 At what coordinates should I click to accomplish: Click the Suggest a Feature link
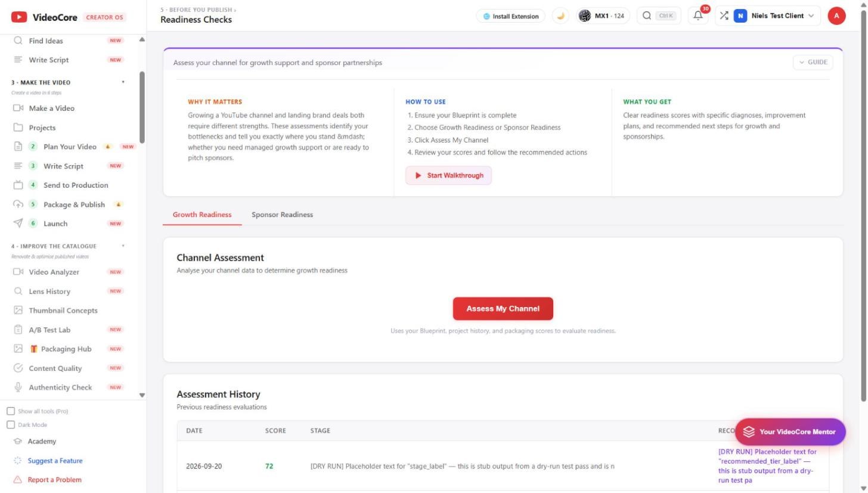[55, 461]
